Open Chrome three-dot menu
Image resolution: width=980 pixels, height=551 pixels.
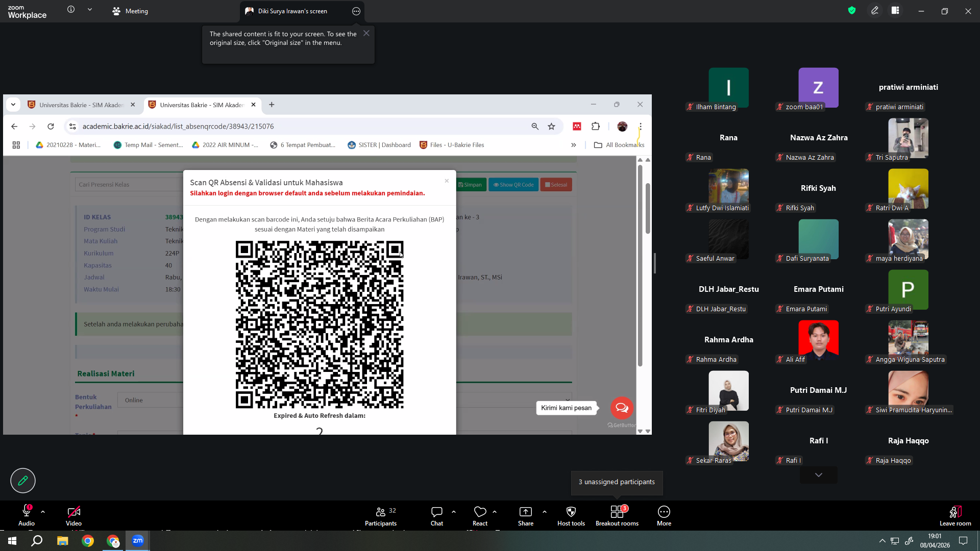point(641,127)
